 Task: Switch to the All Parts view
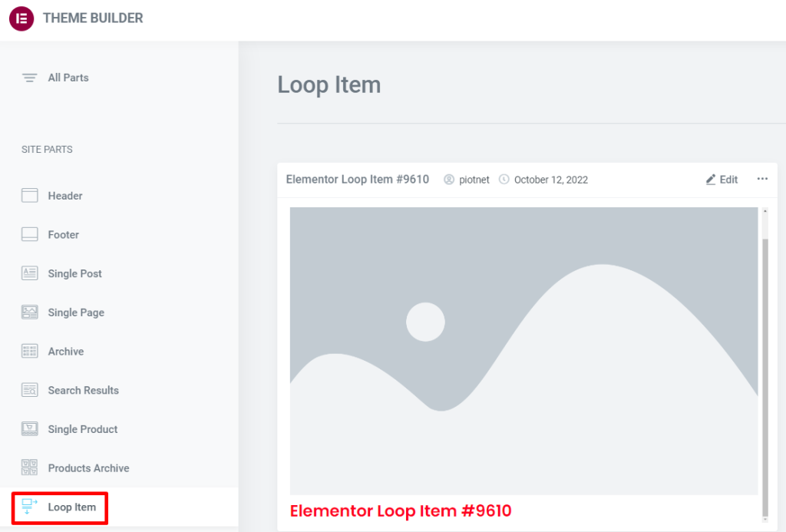pos(68,78)
